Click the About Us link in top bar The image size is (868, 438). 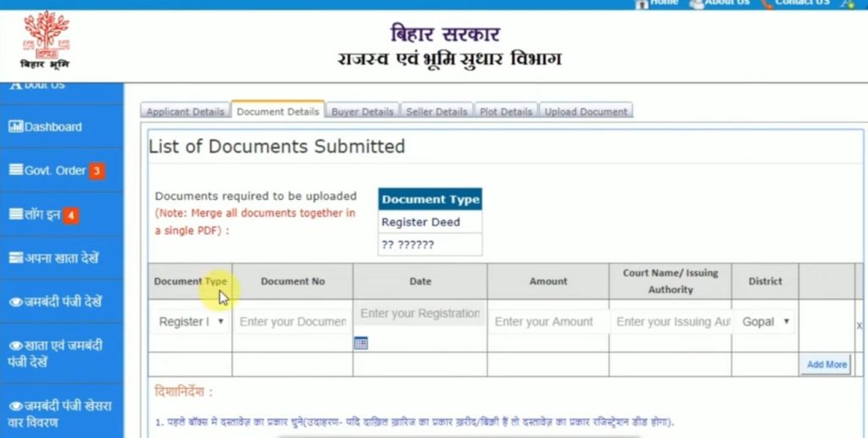tap(726, 3)
